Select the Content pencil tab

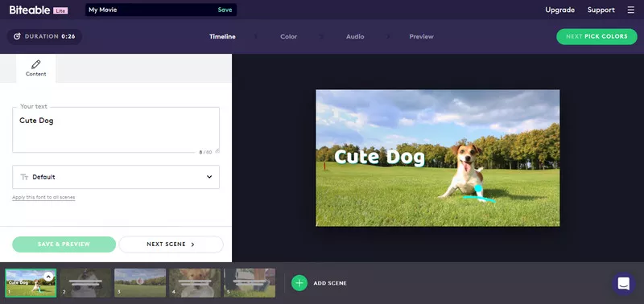[35, 68]
